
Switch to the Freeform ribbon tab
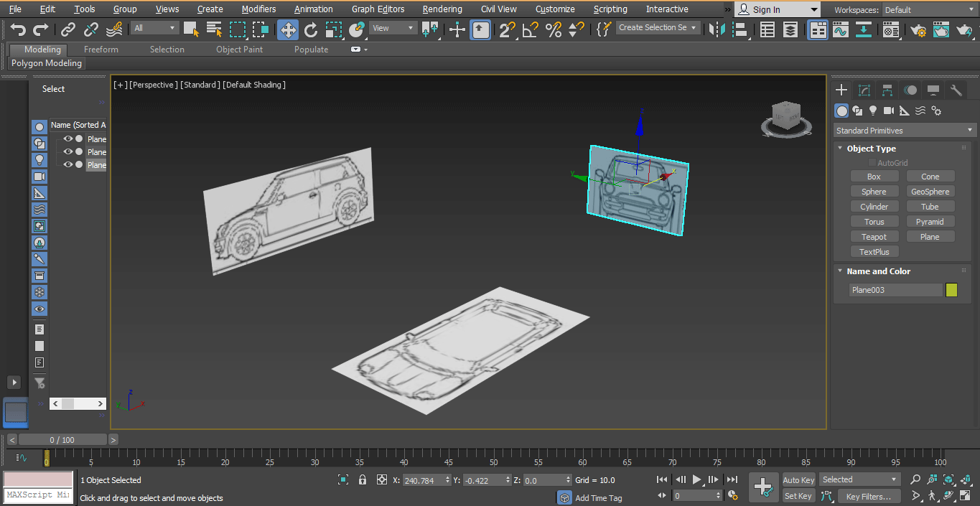101,50
